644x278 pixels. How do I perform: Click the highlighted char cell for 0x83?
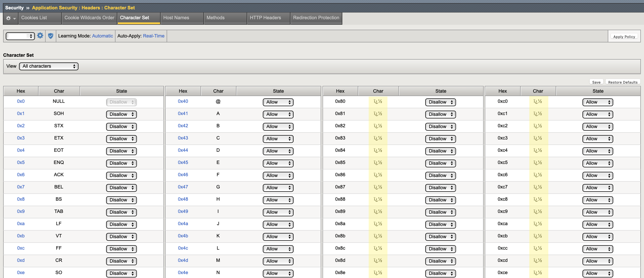click(378, 138)
